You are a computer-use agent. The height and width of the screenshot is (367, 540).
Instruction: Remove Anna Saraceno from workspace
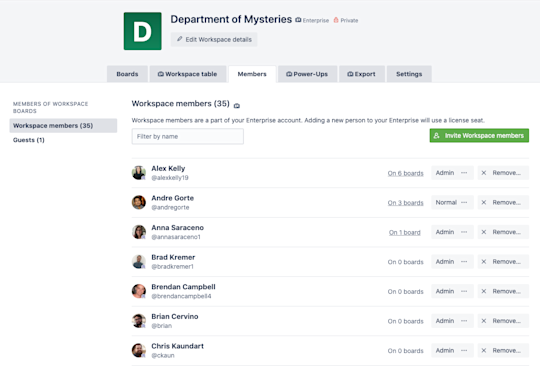(503, 232)
